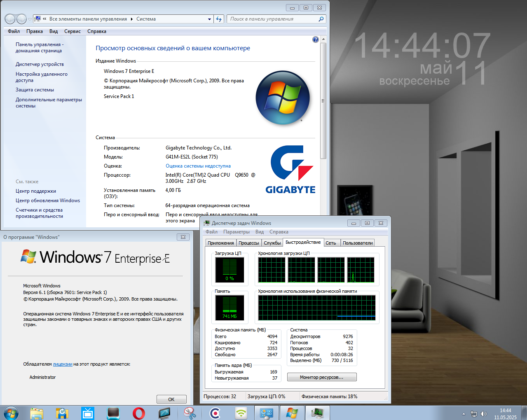Screen dimensions: 527x420
Task: Open the Вид menu in Control Panel
Action: coord(54,31)
